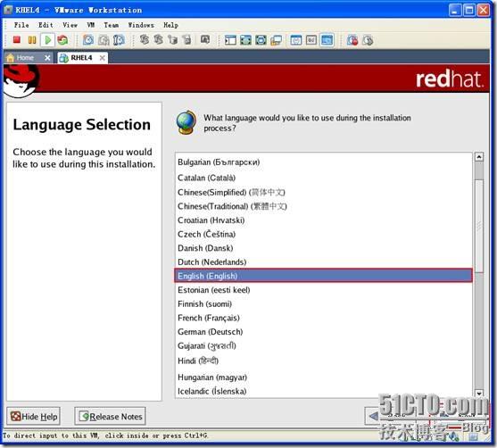Viewport: 497px width, 448px height.
Task: Select Hindi language in the list
Action: click(x=323, y=361)
